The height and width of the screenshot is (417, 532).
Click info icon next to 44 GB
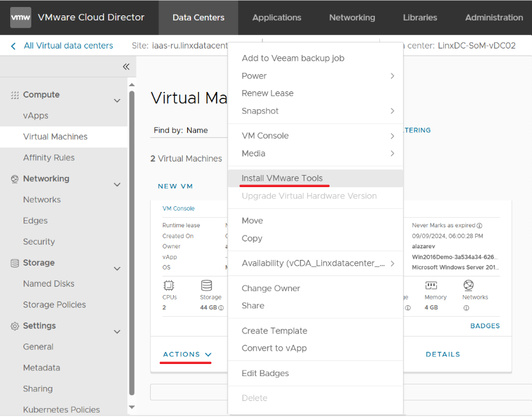(x=221, y=308)
